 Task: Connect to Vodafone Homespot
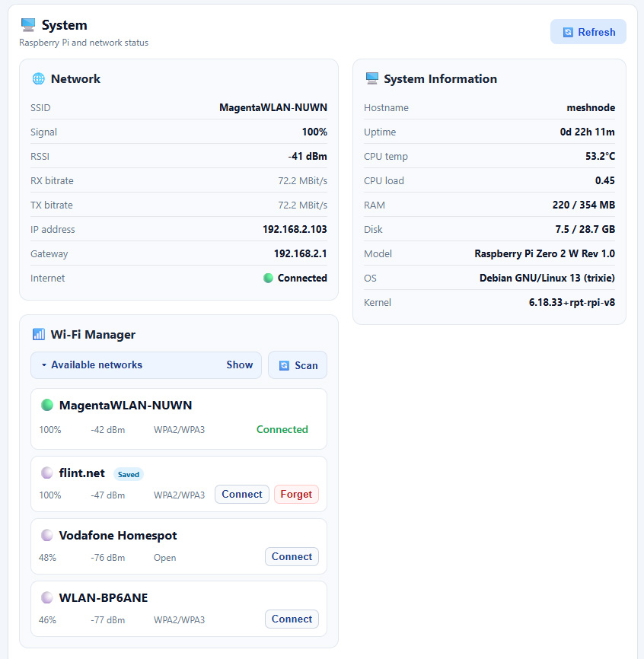pos(292,556)
